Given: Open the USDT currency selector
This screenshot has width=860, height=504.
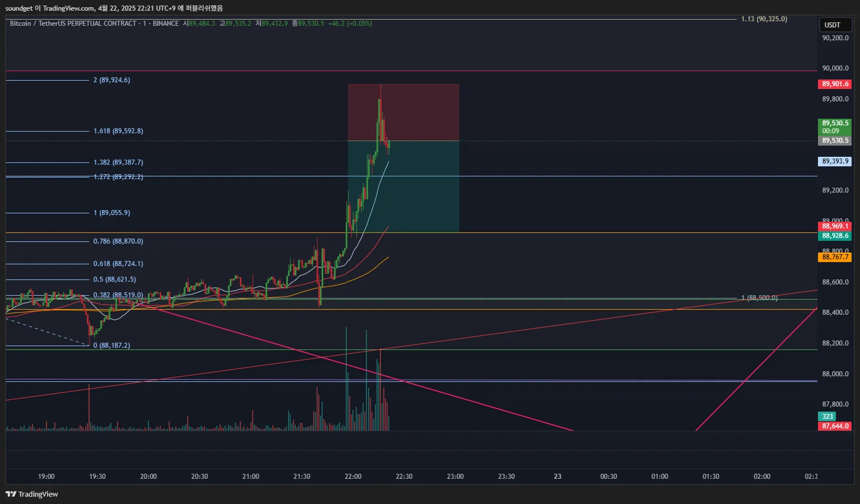Looking at the screenshot, I should (835, 25).
